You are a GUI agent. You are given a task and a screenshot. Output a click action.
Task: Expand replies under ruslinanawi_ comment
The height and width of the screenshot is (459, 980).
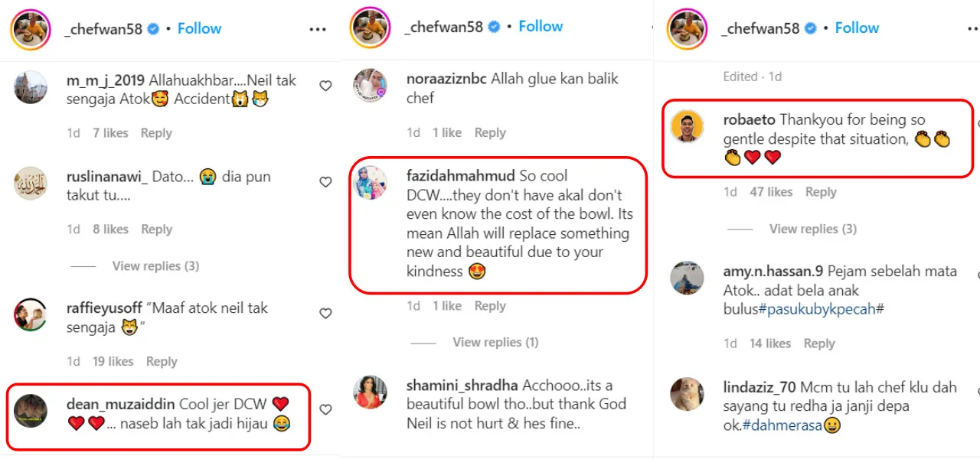[x=155, y=266]
